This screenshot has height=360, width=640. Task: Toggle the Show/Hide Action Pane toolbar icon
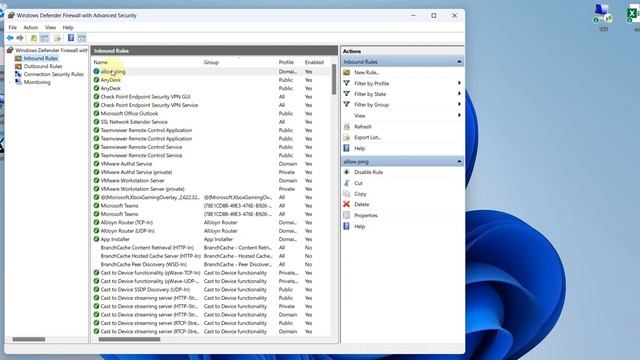[82, 38]
